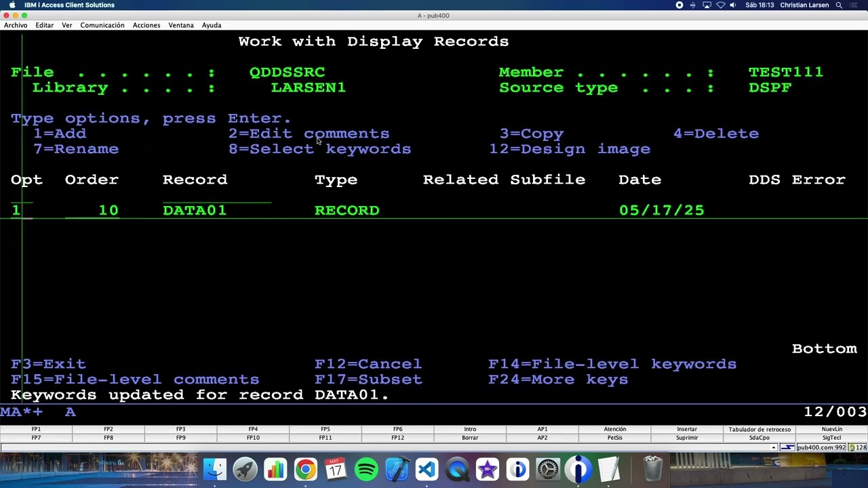Open Xcode hammer icon in dock
The image size is (868, 488).
coord(397,469)
